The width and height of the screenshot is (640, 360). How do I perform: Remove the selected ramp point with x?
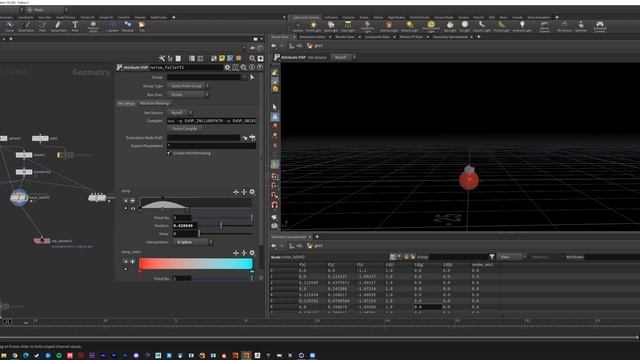point(126,200)
